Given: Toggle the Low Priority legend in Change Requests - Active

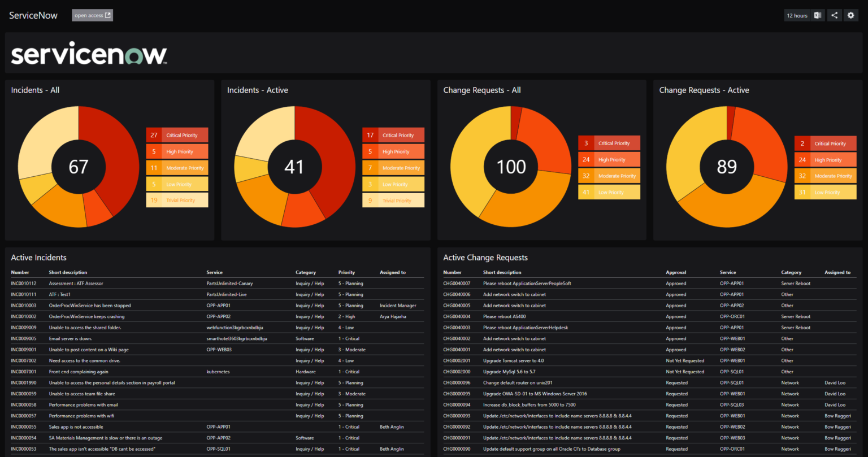Looking at the screenshot, I should pyautogui.click(x=825, y=192).
